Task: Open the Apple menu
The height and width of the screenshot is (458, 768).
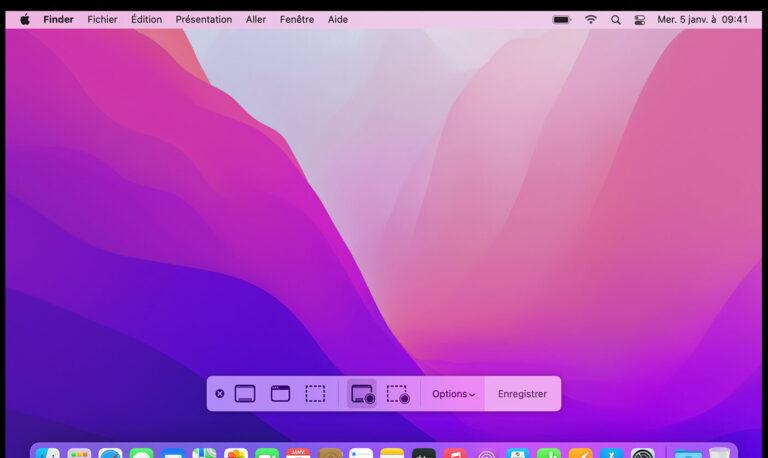Action: click(x=25, y=20)
